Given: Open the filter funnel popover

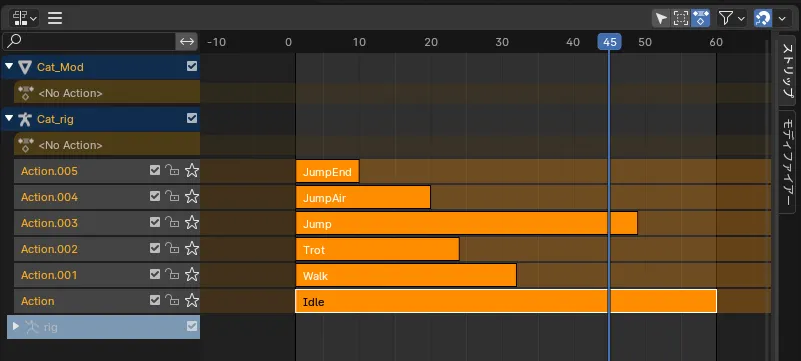Looking at the screenshot, I should pyautogui.click(x=731, y=19).
